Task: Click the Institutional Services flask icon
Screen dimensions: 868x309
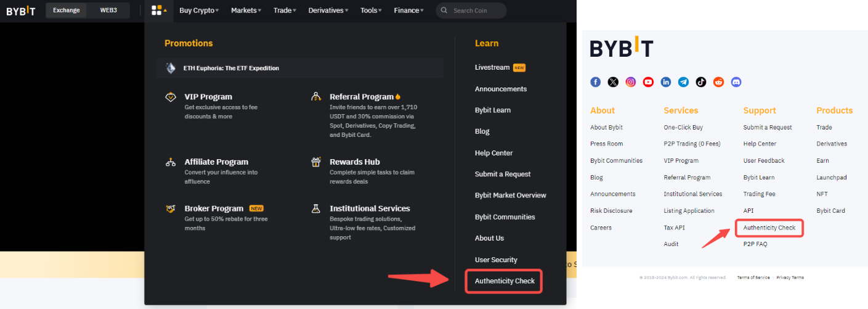Action: coord(316,208)
